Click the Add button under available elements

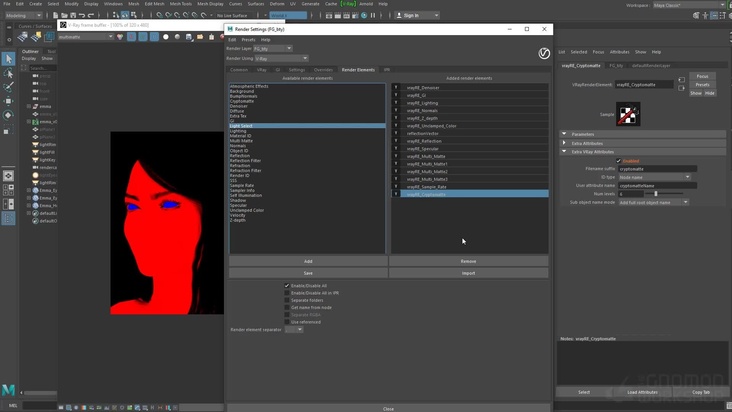coord(308,261)
